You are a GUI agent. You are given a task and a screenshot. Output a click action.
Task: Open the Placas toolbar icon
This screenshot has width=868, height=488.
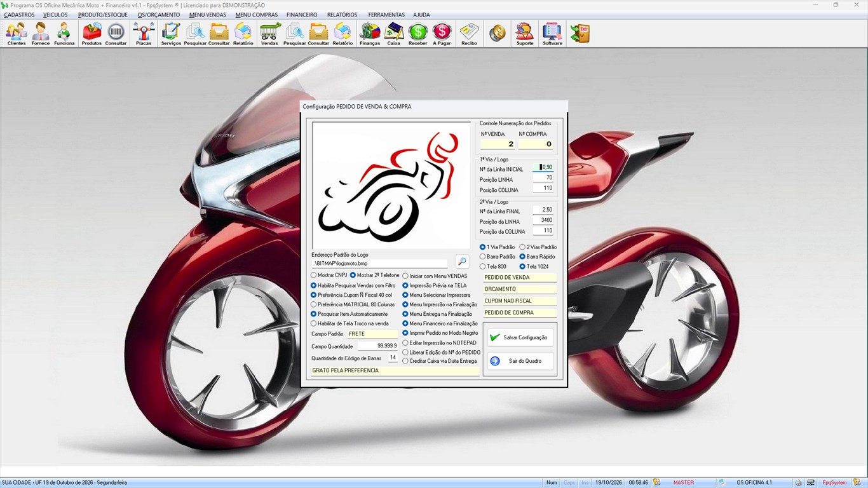click(144, 34)
